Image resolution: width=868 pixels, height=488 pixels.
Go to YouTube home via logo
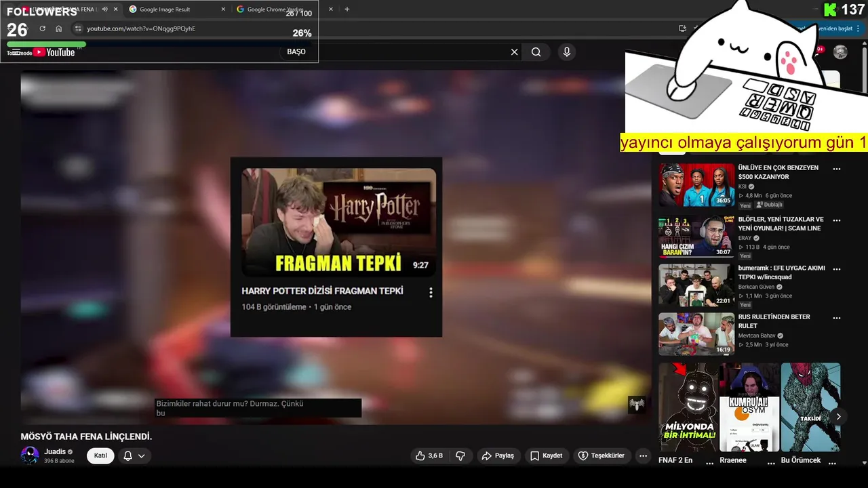[54, 52]
